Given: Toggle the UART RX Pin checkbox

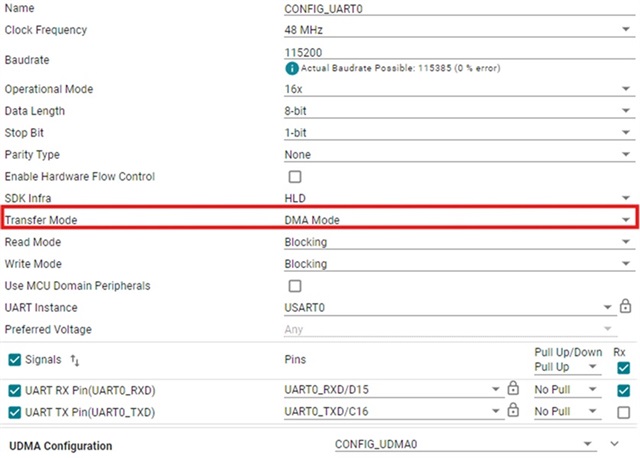Looking at the screenshot, I should click(x=15, y=391).
